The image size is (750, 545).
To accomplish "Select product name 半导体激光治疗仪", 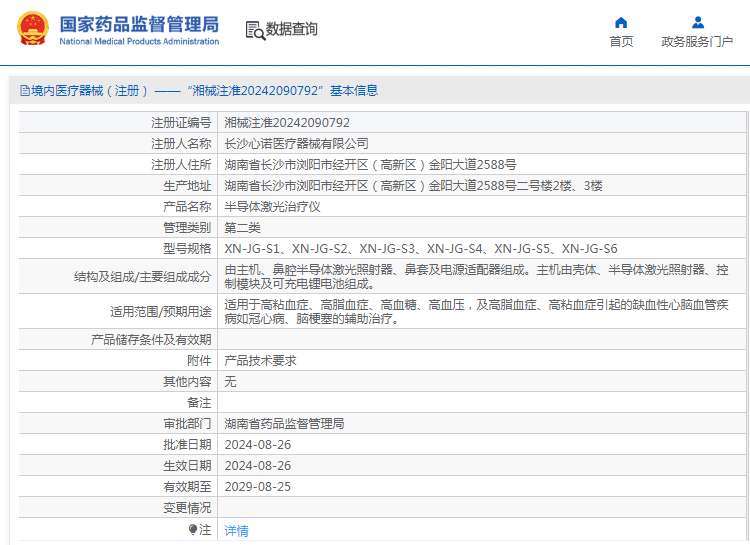I will point(272,207).
